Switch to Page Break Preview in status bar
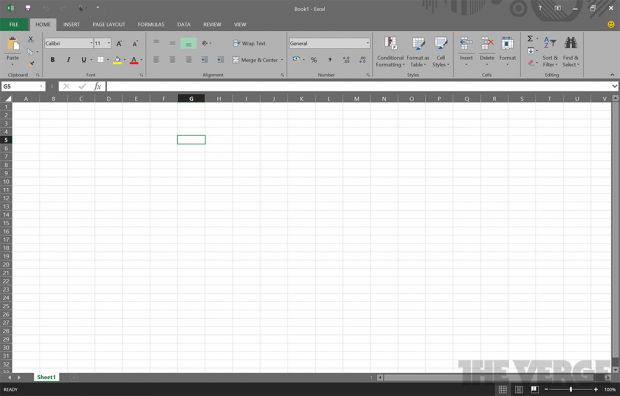Screen dimensions: 620x396 [535, 389]
